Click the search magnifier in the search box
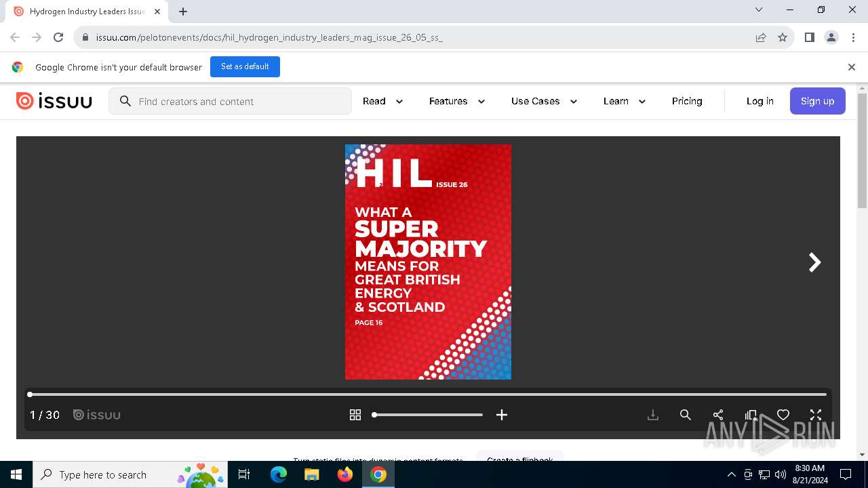The image size is (868, 488). 125,101
